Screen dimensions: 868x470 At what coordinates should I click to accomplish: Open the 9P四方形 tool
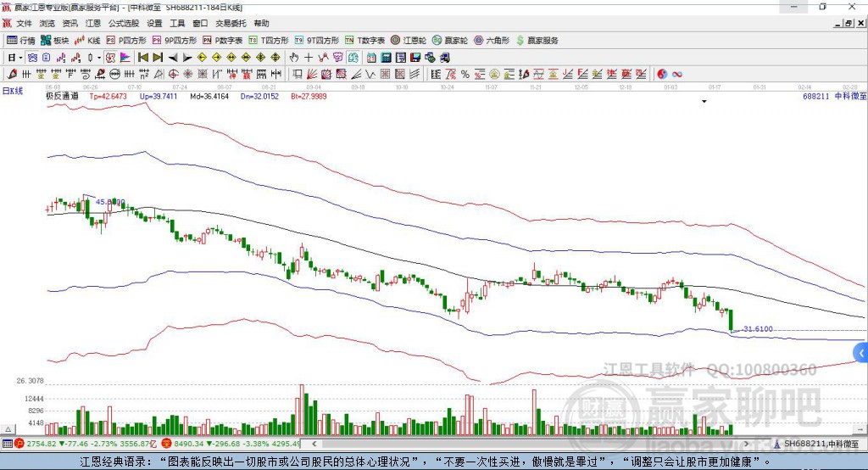coord(175,41)
